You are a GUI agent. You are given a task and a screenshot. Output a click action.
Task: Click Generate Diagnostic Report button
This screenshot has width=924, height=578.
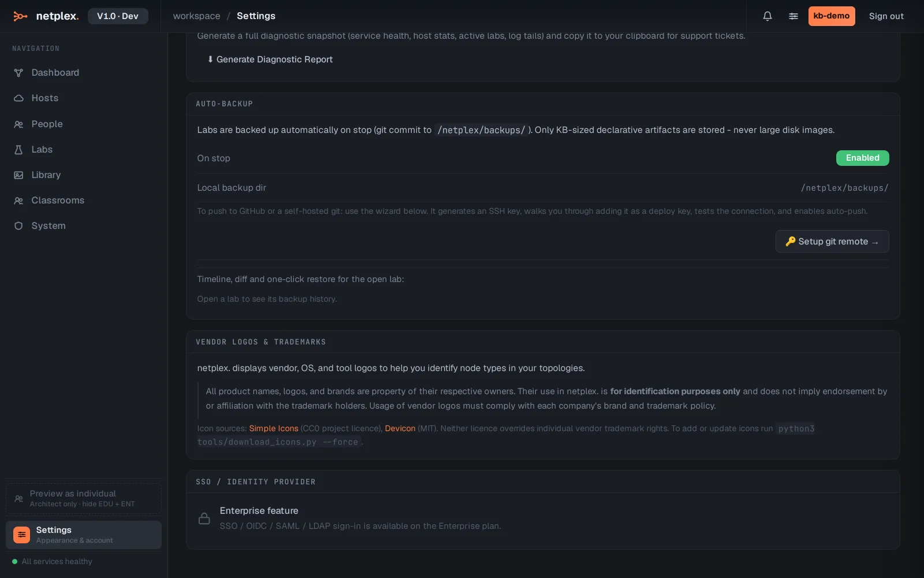[x=270, y=60]
